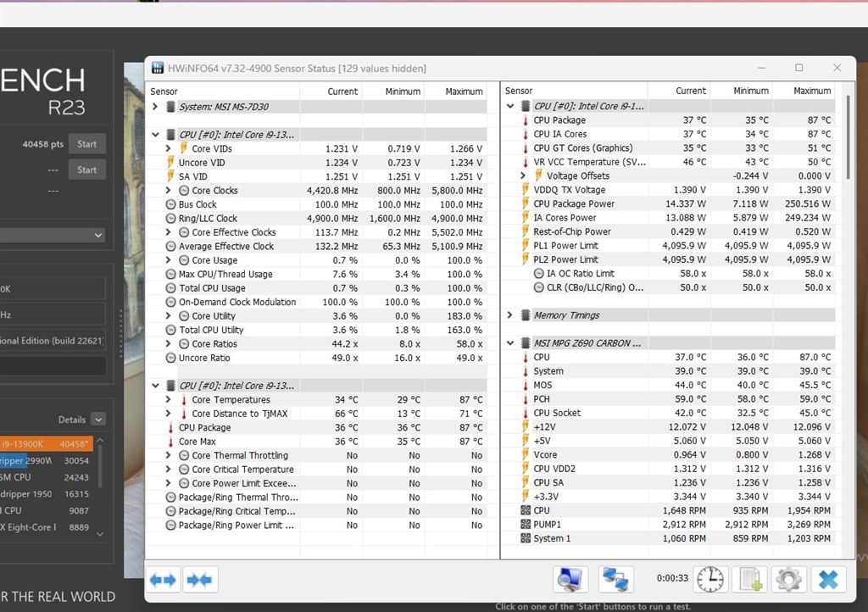Click the network computers remote icon
The width and height of the screenshot is (868, 612).
pyautogui.click(x=615, y=579)
